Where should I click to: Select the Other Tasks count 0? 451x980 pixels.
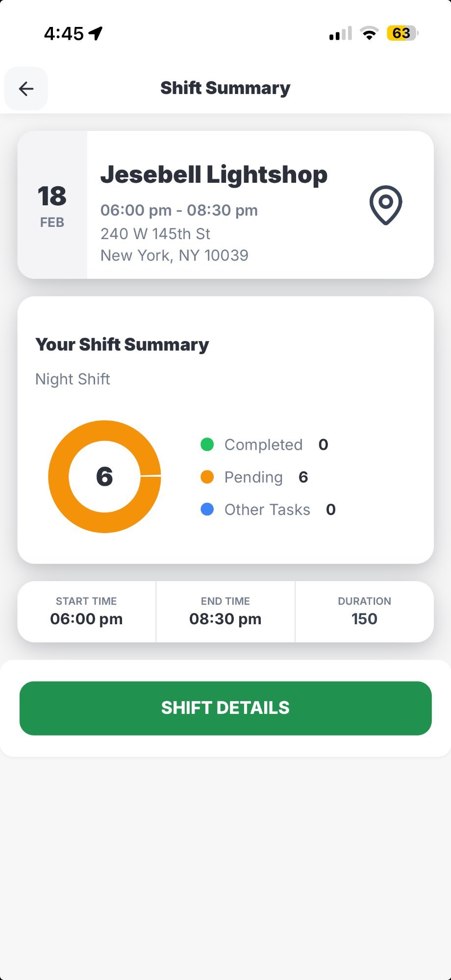(x=331, y=510)
